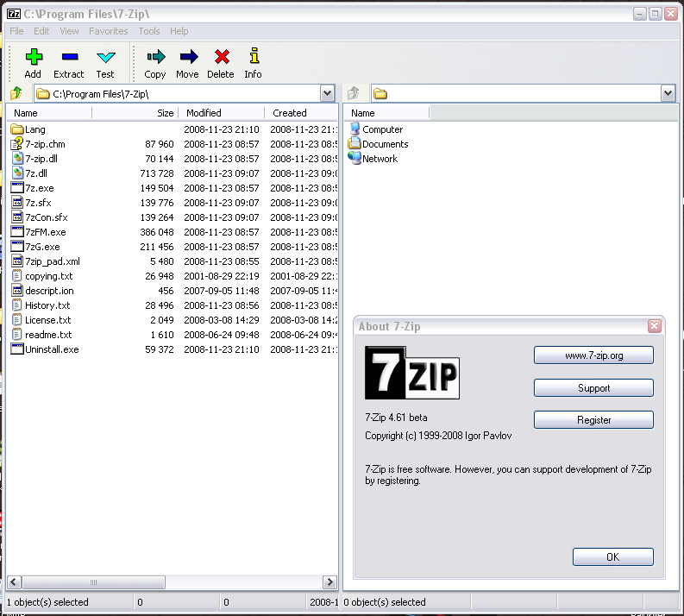
Task: Open the File menu
Action: 16,31
